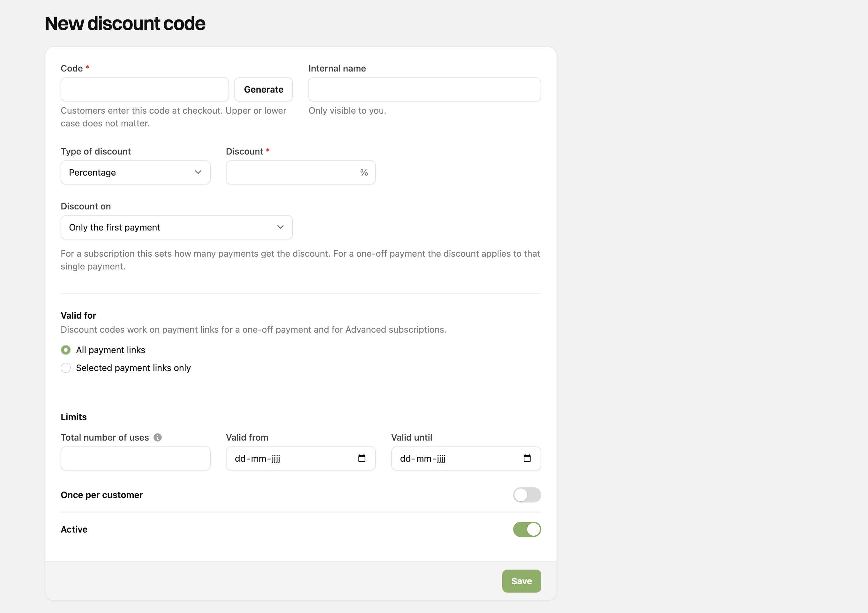Screen dimensions: 868x613
Task: Click the Once per customer label
Action: (x=102, y=495)
